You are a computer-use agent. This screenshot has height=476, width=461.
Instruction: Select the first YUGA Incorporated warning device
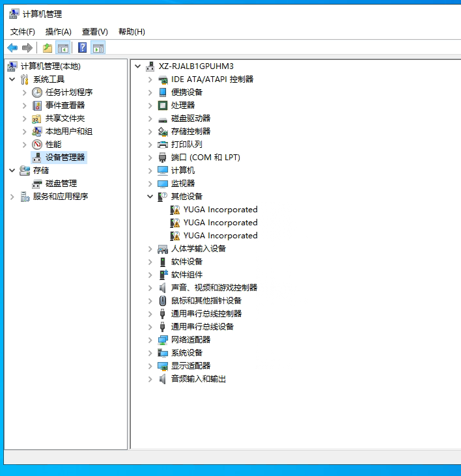[220, 210]
